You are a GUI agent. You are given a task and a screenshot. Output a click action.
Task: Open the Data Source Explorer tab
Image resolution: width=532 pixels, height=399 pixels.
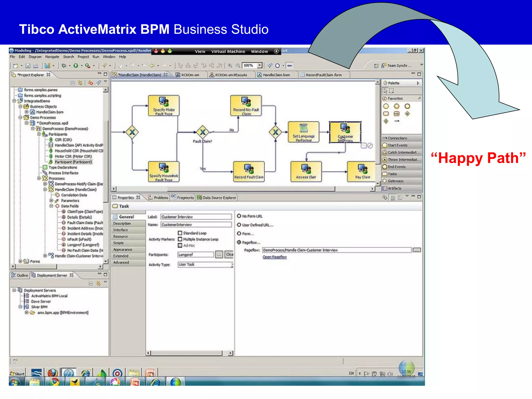pos(217,198)
